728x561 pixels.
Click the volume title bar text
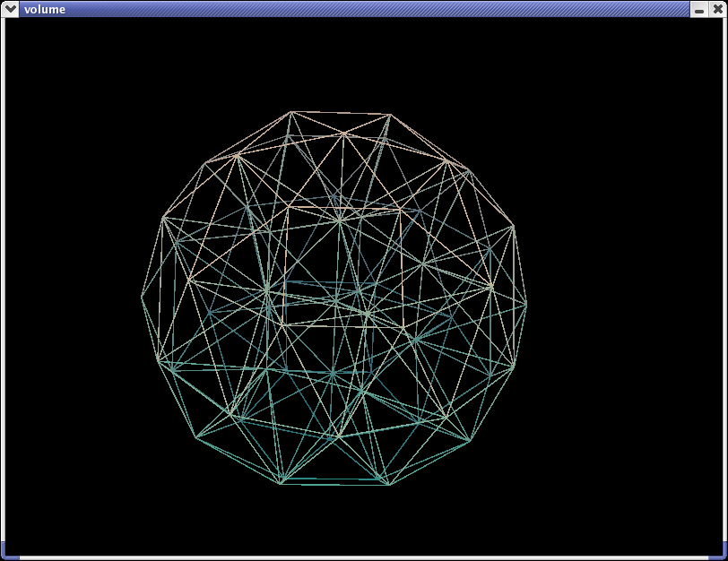45,9
